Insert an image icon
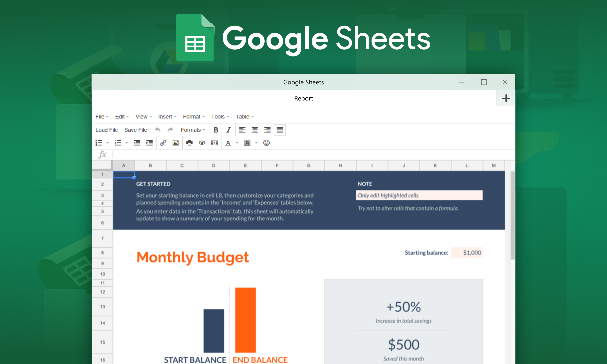 point(176,143)
